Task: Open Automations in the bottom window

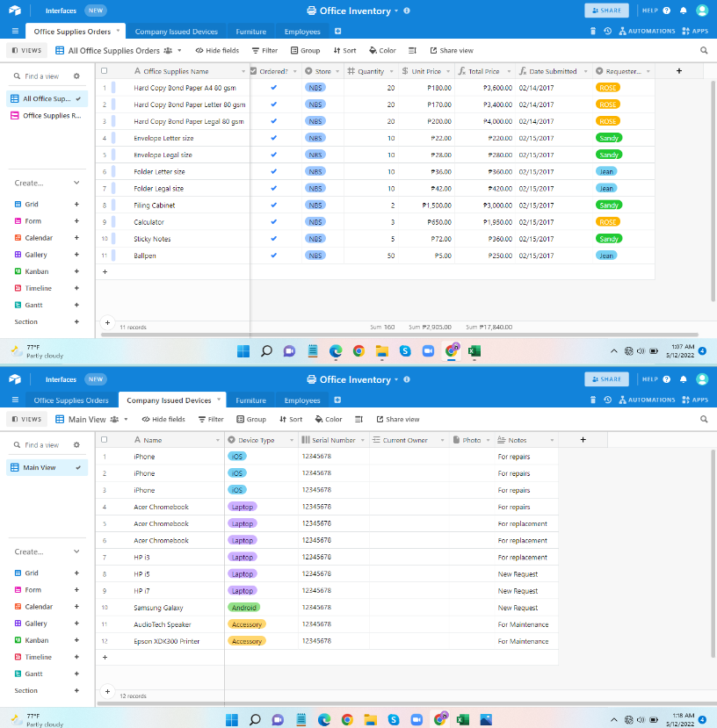Action: (x=647, y=400)
